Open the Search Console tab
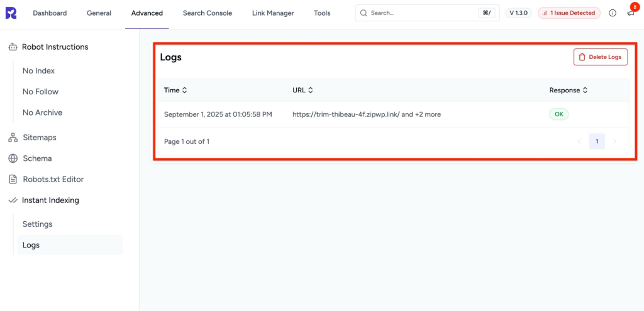Viewport: 644px width, 311px height. click(208, 13)
